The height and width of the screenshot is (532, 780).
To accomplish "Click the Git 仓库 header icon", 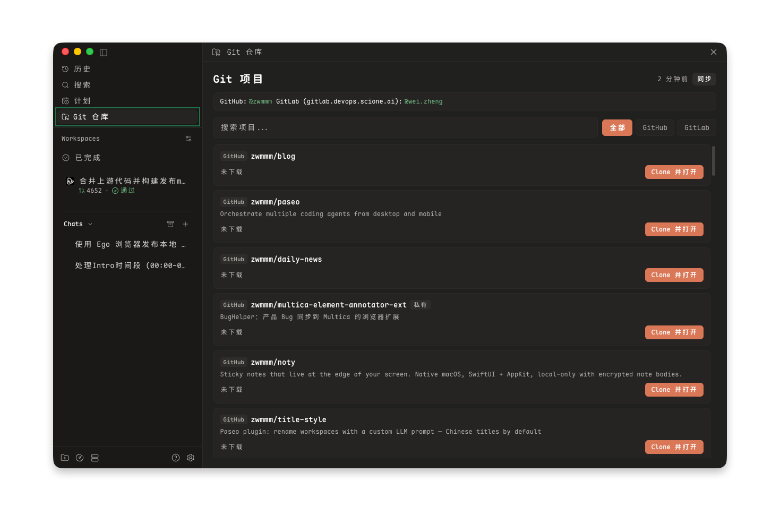I will tap(216, 52).
